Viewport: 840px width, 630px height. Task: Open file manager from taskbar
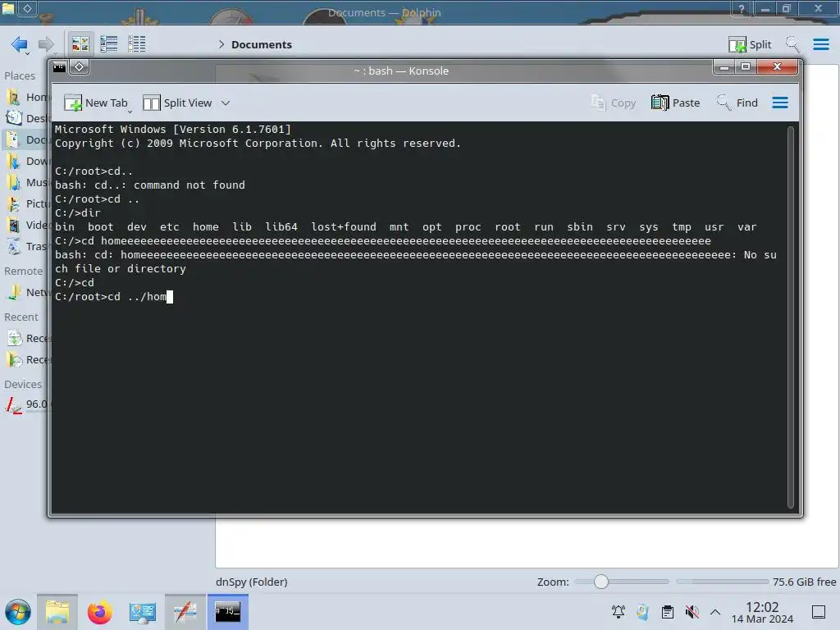point(57,612)
